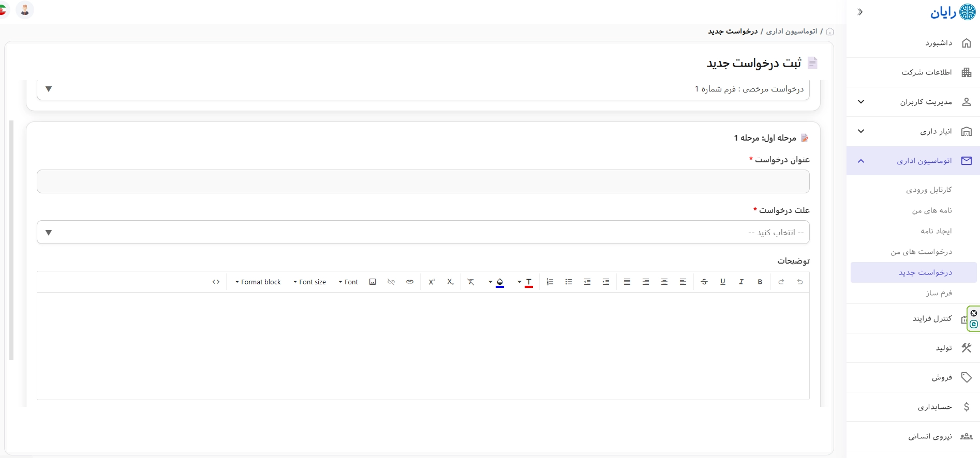Open the Font size dropdown
This screenshot has height=458, width=980.
[x=309, y=282]
